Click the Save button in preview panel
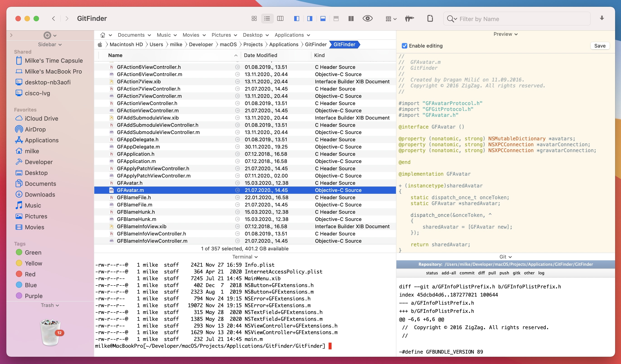The width and height of the screenshot is (621, 364). (600, 45)
